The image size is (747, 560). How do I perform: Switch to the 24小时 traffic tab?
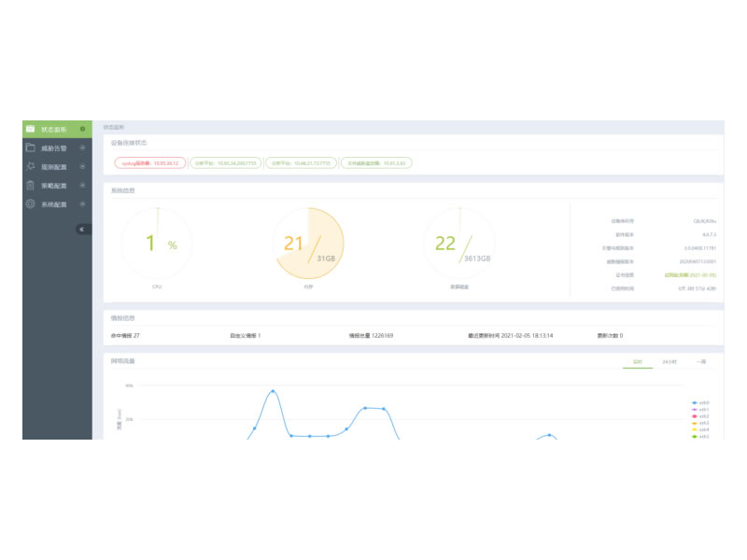[669, 361]
